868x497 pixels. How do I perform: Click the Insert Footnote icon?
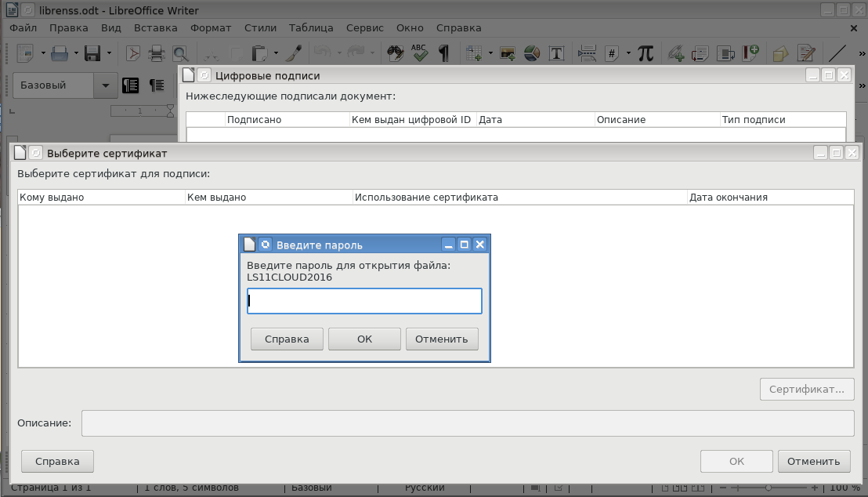pos(700,53)
